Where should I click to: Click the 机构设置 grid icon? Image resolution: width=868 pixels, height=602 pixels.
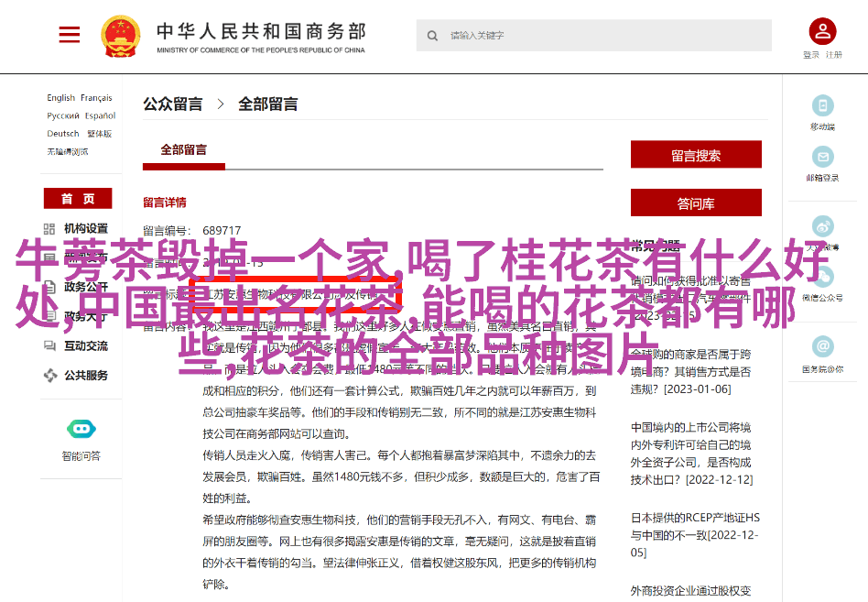click(x=50, y=228)
